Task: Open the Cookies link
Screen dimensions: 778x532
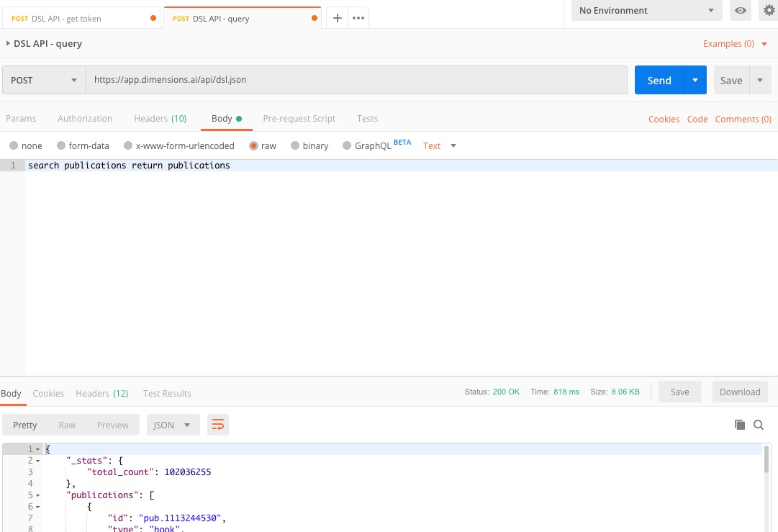Action: (664, 119)
